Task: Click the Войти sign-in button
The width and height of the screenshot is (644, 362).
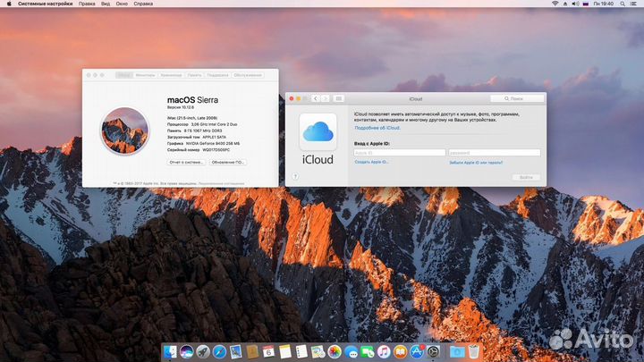Action: coord(526,177)
